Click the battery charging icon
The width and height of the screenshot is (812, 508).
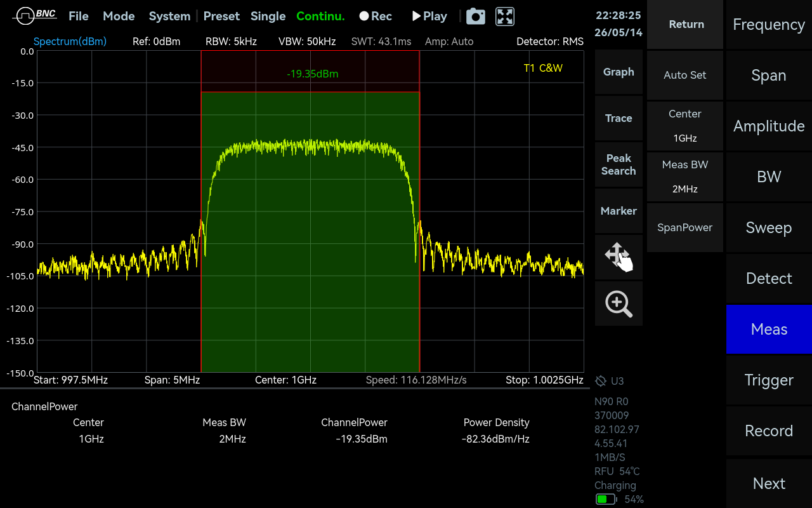tap(606, 499)
